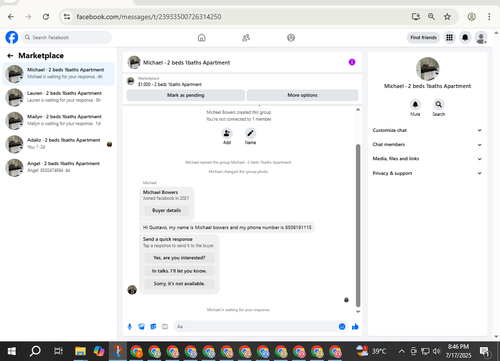
Task: Click the address bar URL
Action: (x=149, y=17)
